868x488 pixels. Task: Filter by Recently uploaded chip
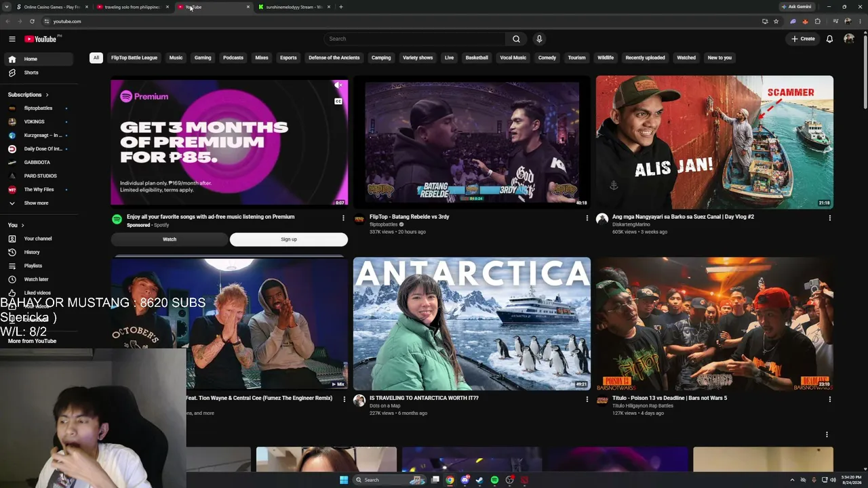point(645,58)
